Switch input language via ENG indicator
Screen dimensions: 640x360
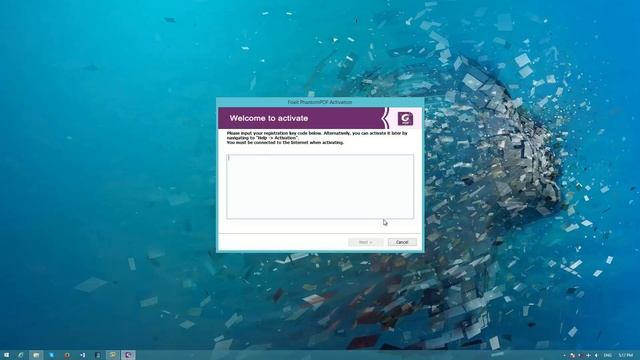click(x=607, y=356)
